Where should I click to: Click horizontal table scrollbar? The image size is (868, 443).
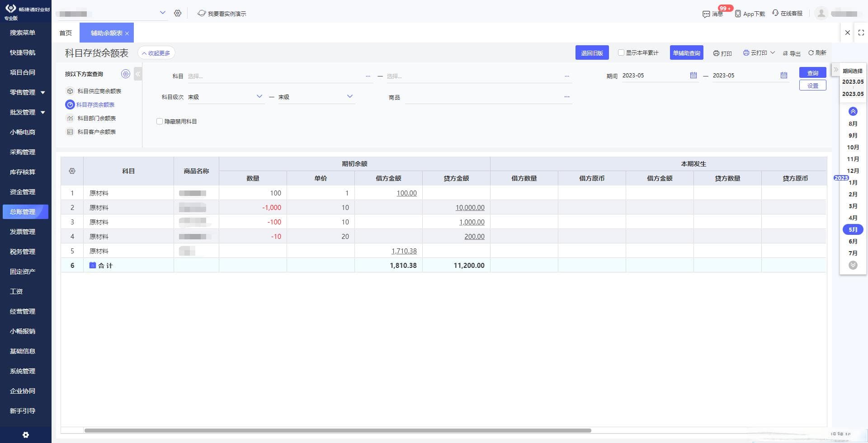pyautogui.click(x=338, y=430)
